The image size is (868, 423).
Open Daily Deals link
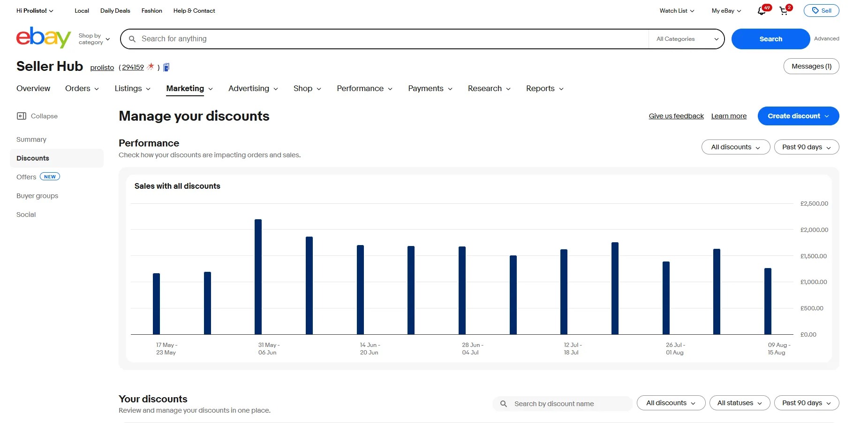pyautogui.click(x=115, y=11)
